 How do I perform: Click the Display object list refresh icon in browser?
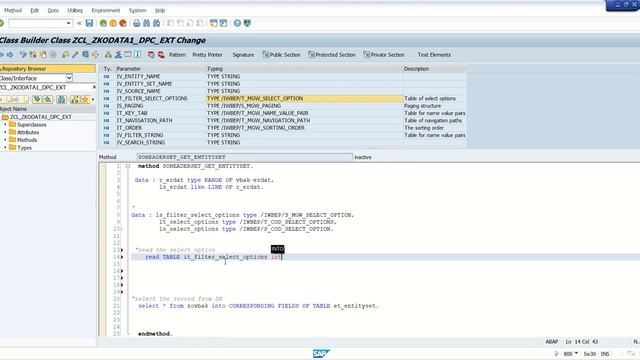62,100
